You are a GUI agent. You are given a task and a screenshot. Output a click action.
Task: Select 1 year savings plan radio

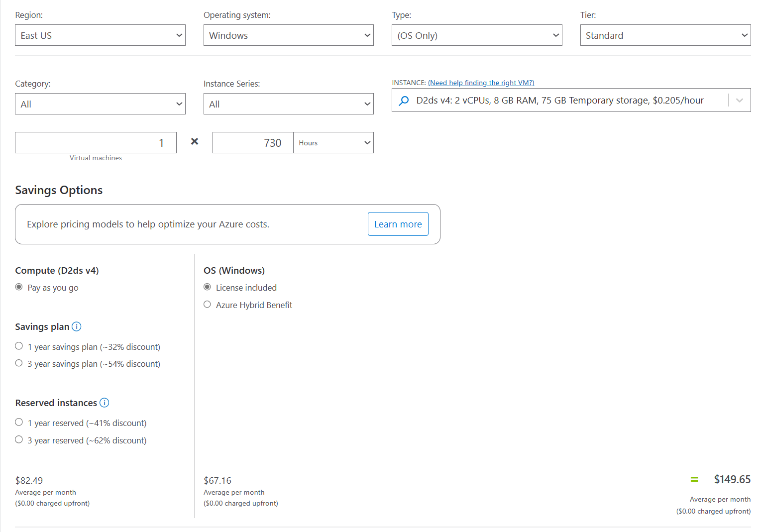tap(19, 346)
